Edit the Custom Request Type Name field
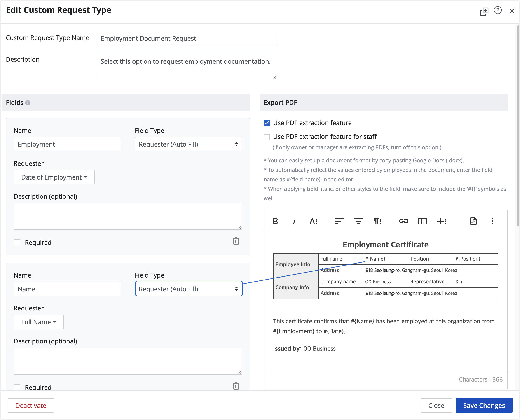Screen dimensions: 520x420 (x=187, y=38)
